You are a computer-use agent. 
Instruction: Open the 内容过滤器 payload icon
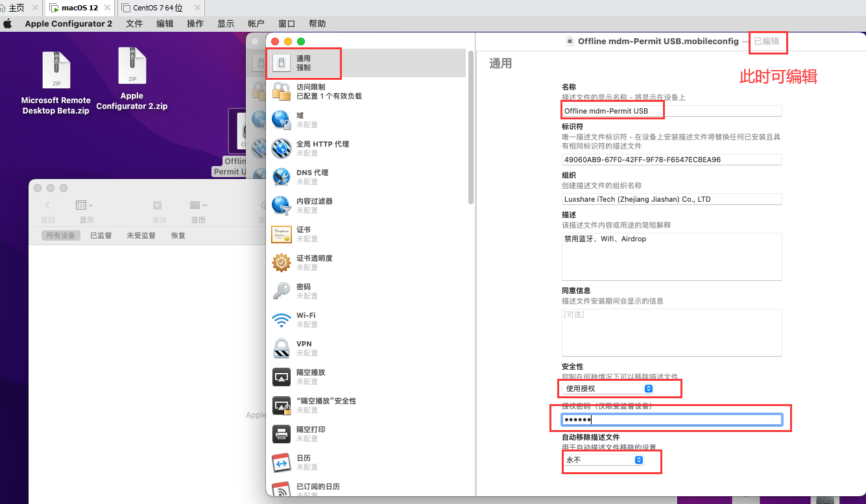click(x=282, y=206)
